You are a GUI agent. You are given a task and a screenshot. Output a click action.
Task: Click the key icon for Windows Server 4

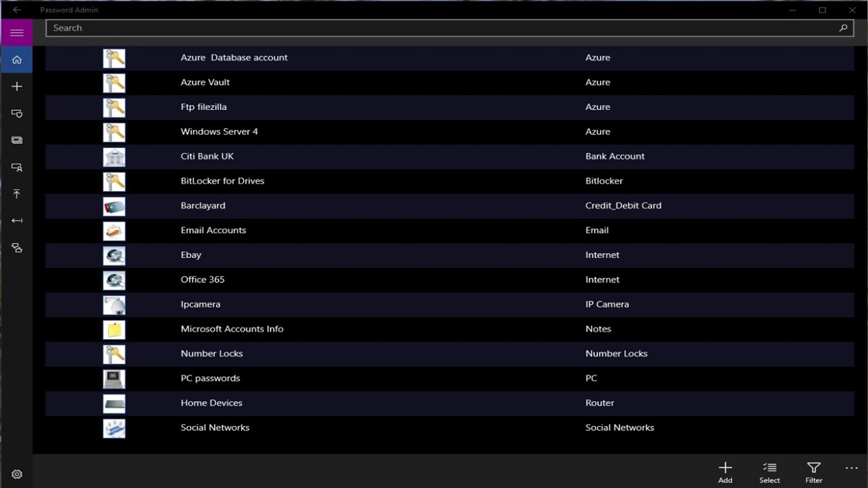114,132
